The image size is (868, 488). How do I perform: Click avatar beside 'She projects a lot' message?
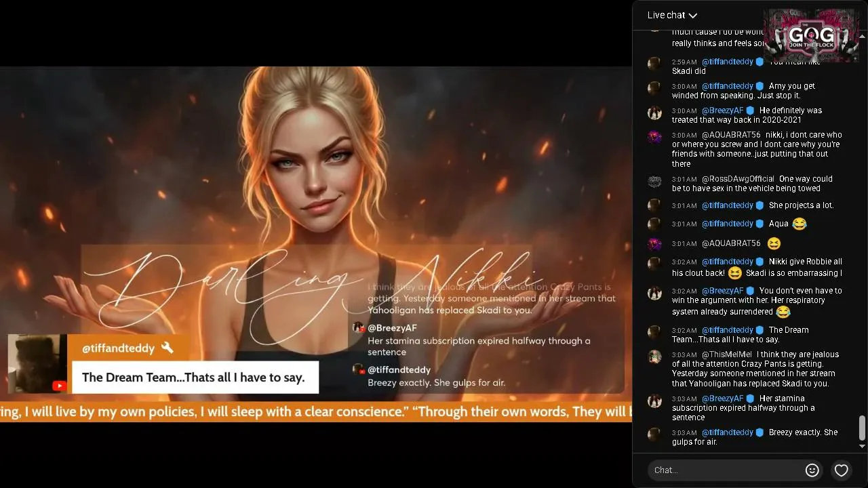tap(654, 205)
